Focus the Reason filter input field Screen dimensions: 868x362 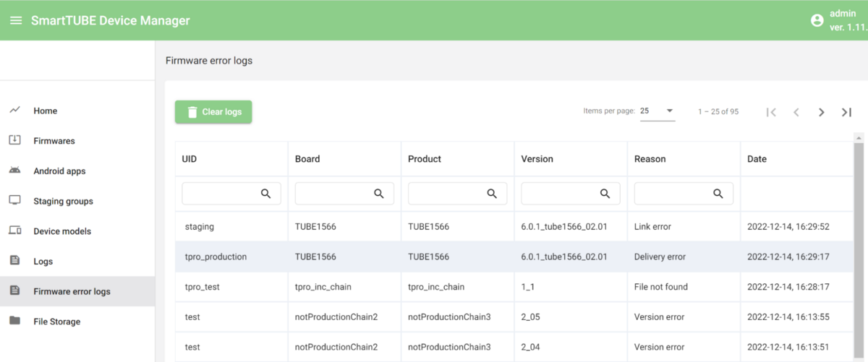click(x=684, y=194)
